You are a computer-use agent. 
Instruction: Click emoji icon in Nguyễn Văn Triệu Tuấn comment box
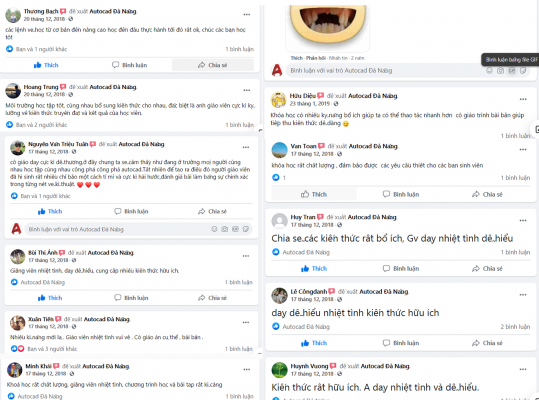point(214,229)
